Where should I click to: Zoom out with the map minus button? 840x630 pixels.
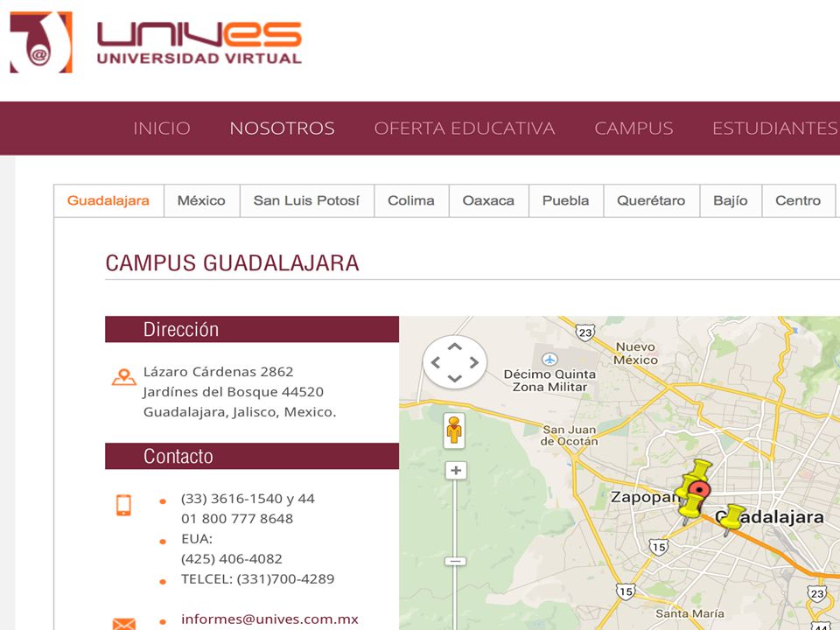pyautogui.click(x=456, y=562)
